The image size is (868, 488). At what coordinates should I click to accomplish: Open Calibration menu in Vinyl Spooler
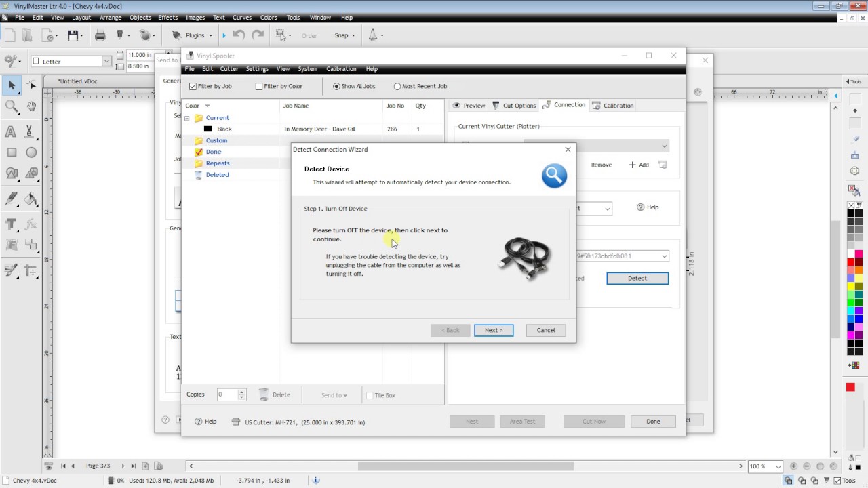[x=341, y=69]
